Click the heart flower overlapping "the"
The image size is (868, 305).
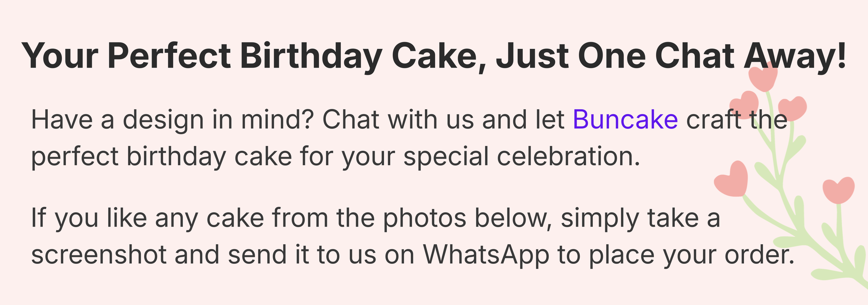793,108
